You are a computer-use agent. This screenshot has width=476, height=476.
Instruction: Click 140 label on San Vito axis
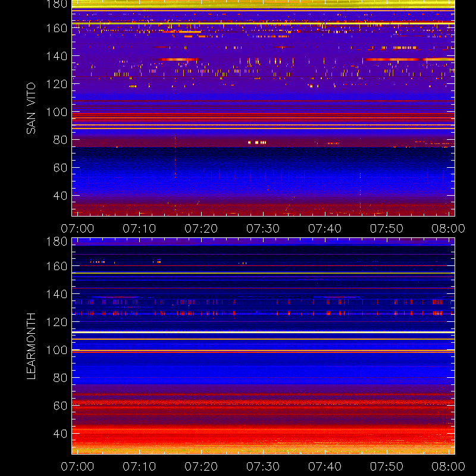tap(57, 56)
